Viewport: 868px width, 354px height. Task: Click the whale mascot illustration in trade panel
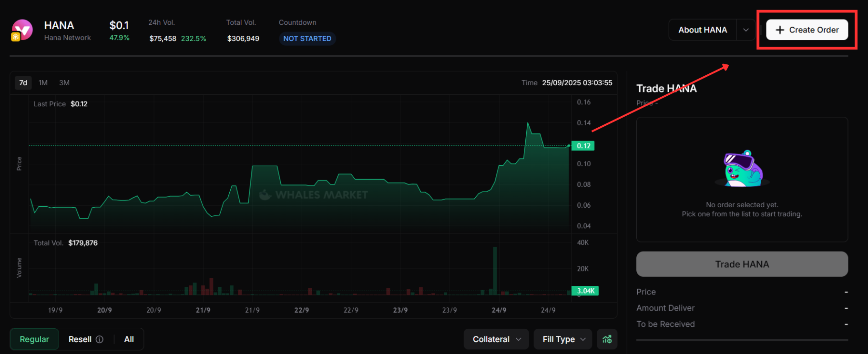pyautogui.click(x=742, y=169)
